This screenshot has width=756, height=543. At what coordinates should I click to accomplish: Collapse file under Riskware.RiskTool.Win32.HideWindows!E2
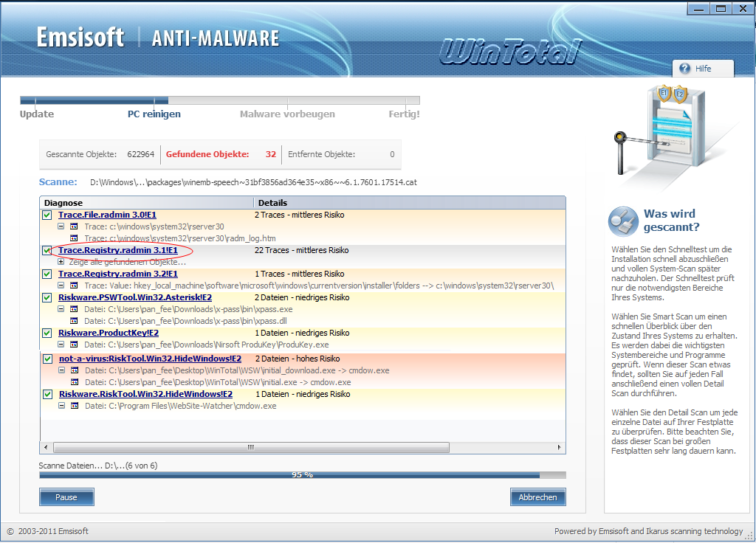click(61, 406)
